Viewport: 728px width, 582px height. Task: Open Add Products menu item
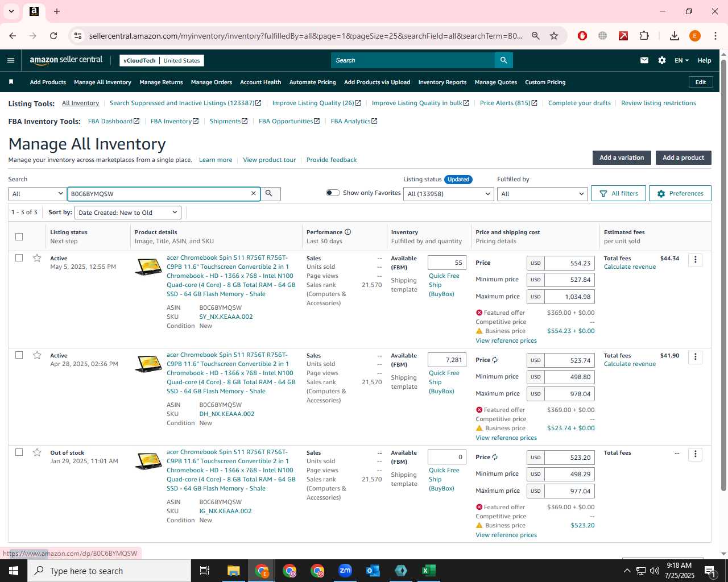pyautogui.click(x=48, y=82)
